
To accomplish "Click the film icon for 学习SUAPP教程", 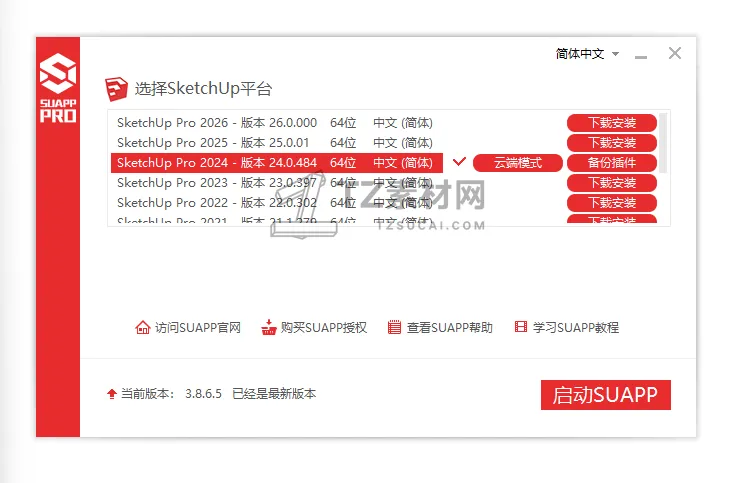I will coord(521,327).
